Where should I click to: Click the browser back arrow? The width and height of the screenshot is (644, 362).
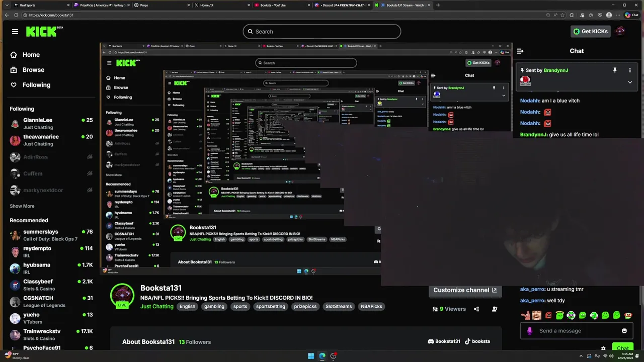[7, 15]
